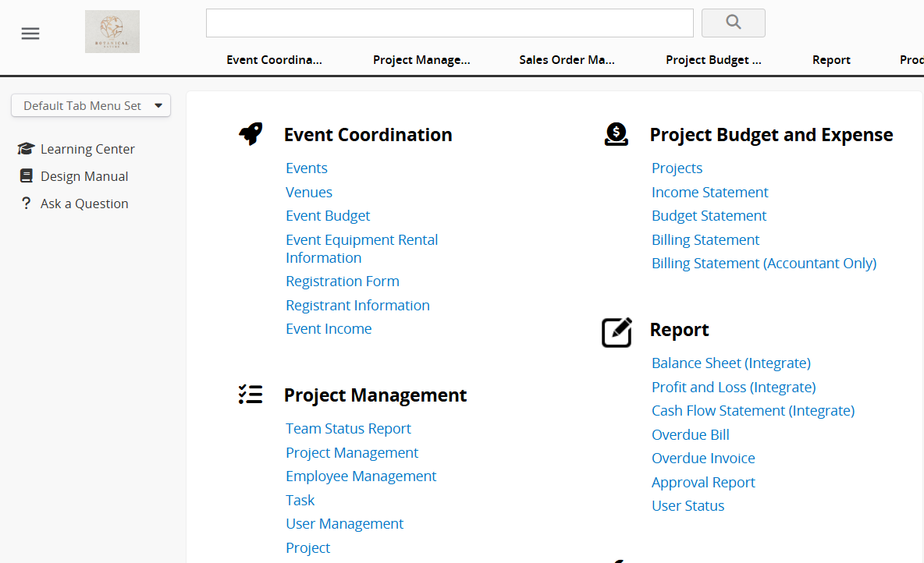The height and width of the screenshot is (563, 924).
Task: Open the Venues link
Action: click(309, 192)
